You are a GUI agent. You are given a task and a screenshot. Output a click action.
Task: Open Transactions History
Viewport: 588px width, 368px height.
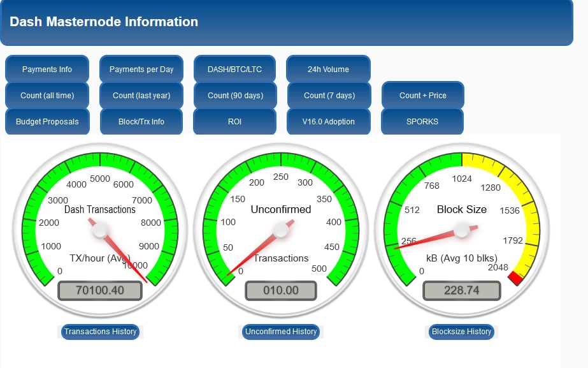[x=100, y=332]
